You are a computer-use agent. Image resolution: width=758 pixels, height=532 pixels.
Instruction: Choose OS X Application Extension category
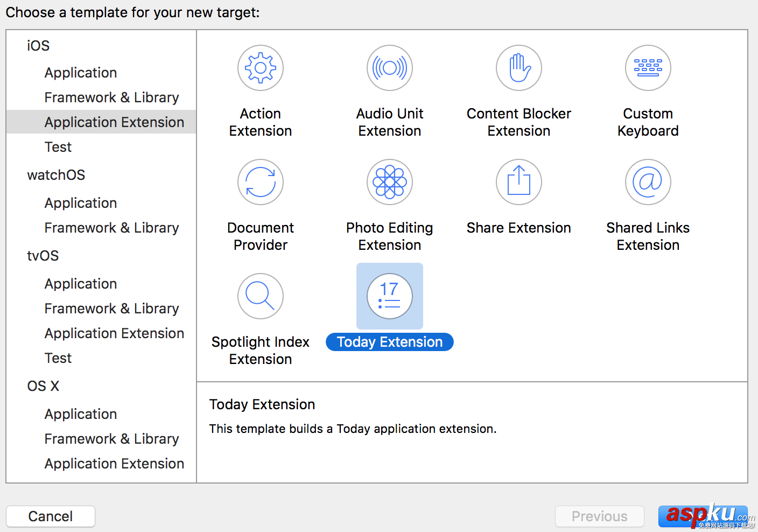pyautogui.click(x=114, y=464)
